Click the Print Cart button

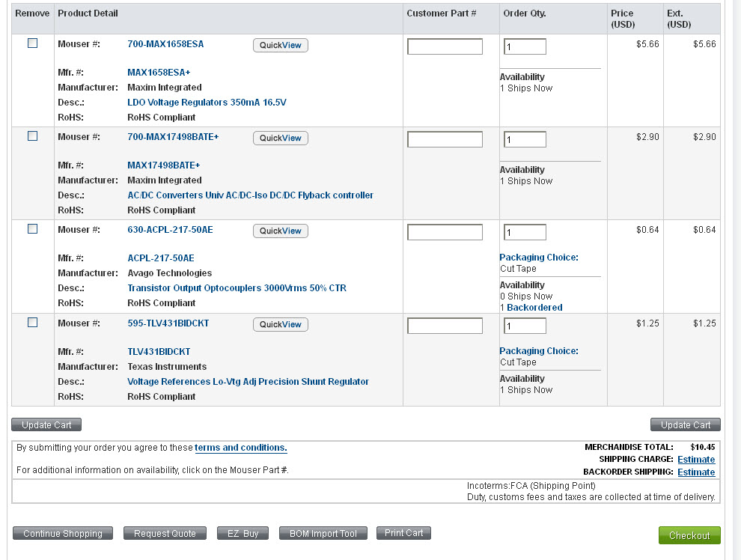pyautogui.click(x=403, y=533)
